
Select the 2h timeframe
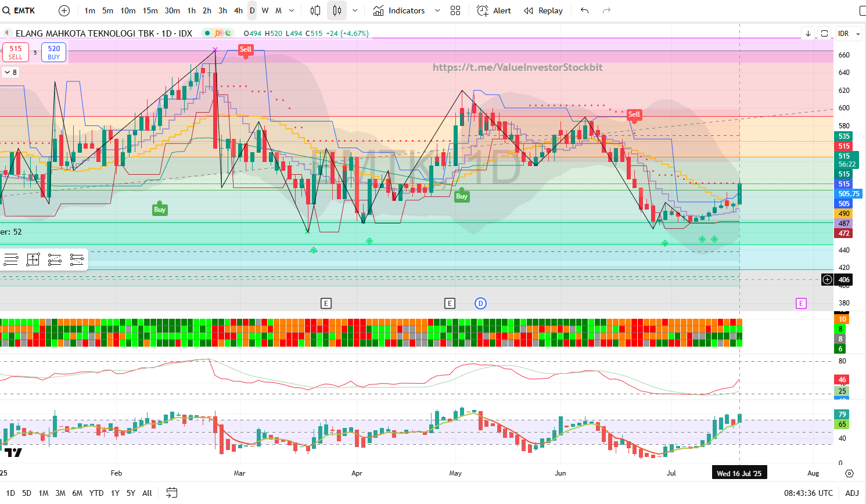(207, 10)
